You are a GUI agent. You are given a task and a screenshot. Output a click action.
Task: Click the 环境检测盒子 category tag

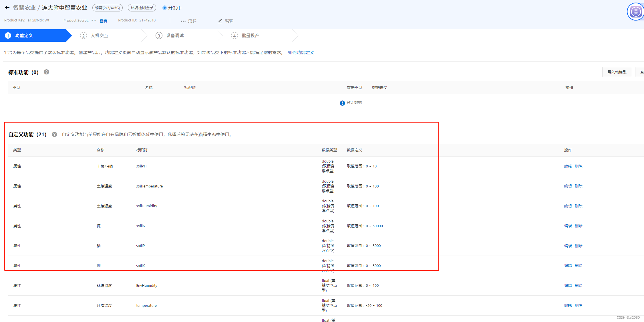(x=142, y=8)
